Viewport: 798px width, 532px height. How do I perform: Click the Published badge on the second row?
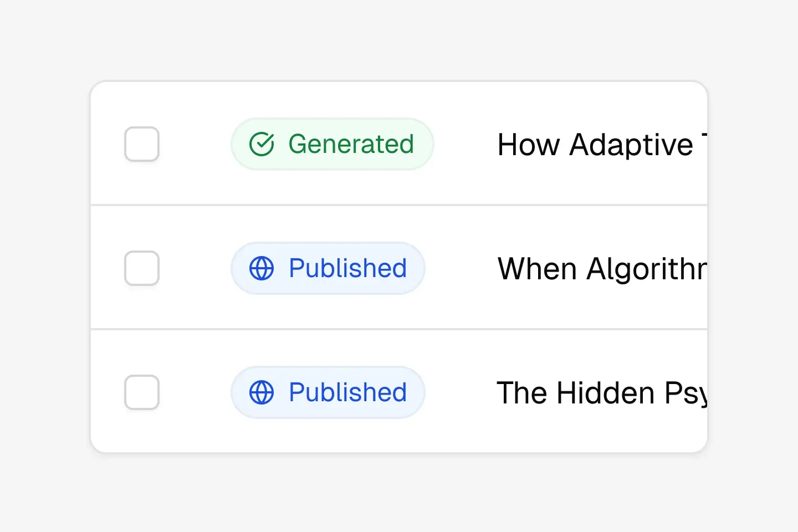(x=328, y=268)
